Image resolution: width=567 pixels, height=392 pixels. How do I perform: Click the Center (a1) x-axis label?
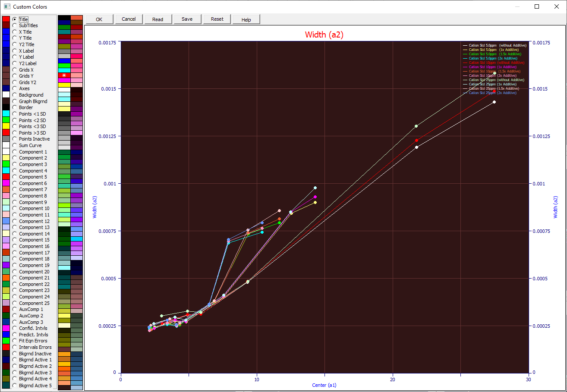click(324, 385)
